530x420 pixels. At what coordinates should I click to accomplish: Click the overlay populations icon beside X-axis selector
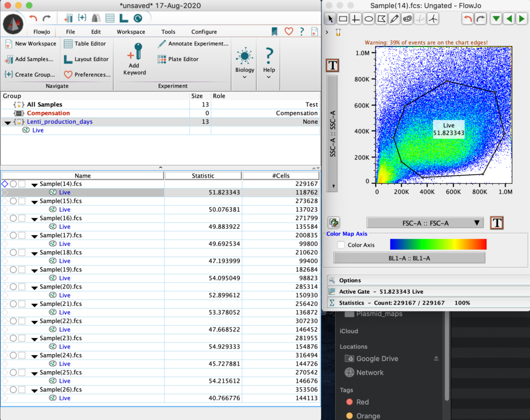point(334,223)
